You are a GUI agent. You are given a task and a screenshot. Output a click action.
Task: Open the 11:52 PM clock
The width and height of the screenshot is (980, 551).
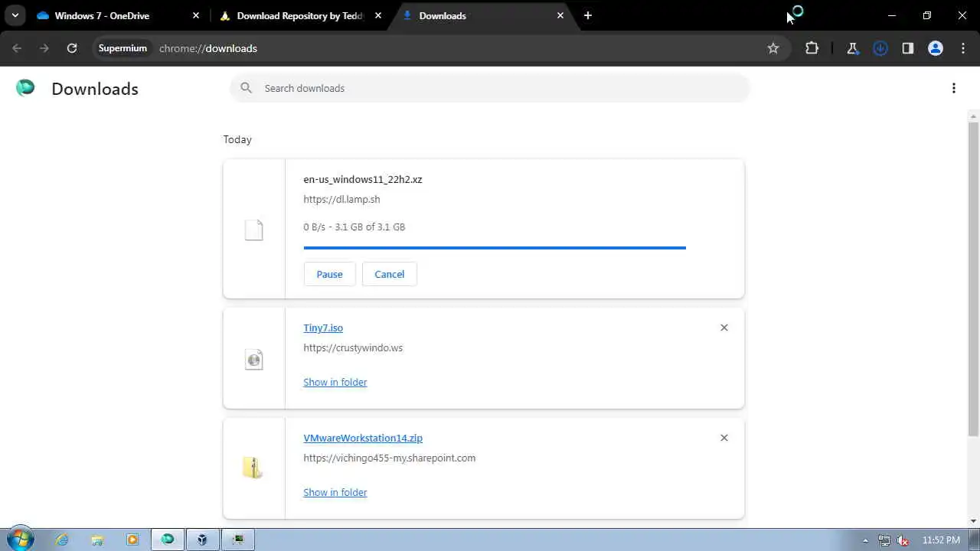point(941,540)
